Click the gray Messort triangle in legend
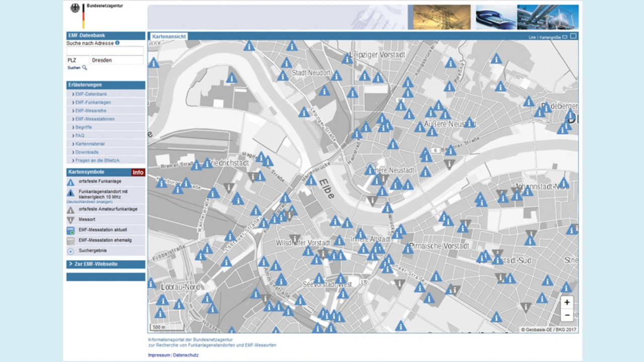This screenshot has height=362, width=644. pyautogui.click(x=70, y=220)
